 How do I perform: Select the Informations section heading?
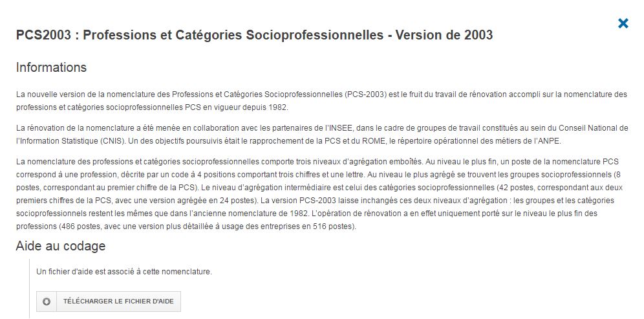[51, 67]
